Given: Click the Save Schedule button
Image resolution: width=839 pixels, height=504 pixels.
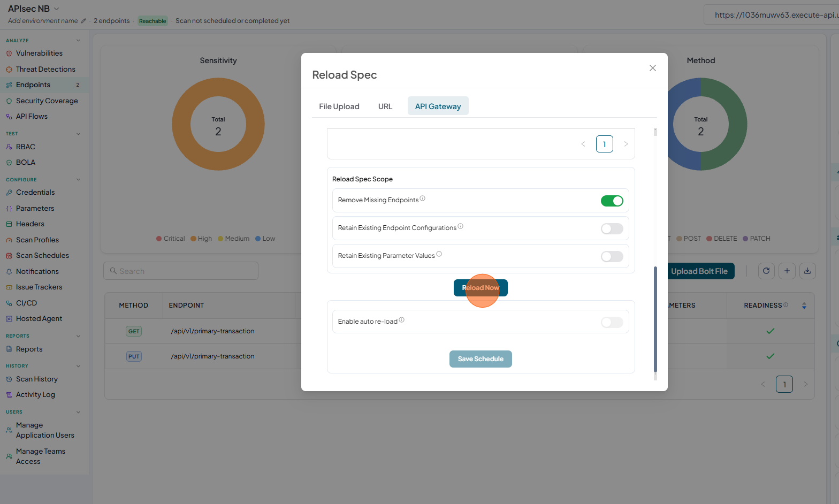Looking at the screenshot, I should [480, 359].
